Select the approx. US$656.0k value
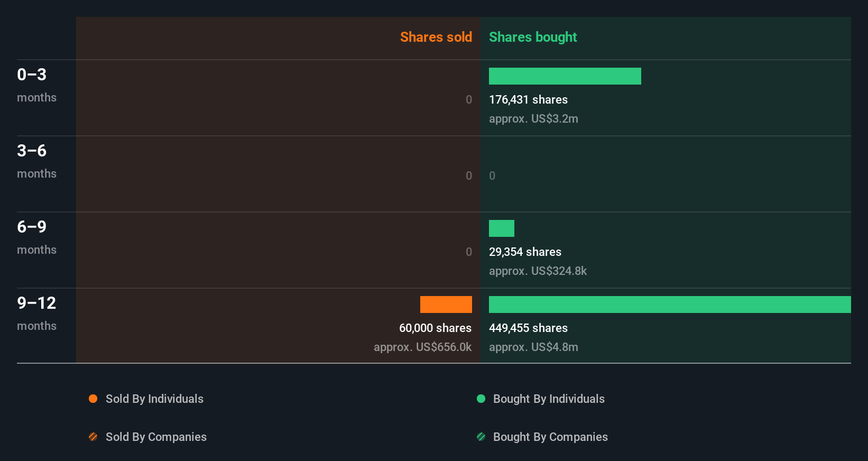Viewport: 868px width, 461px height. [x=422, y=347]
